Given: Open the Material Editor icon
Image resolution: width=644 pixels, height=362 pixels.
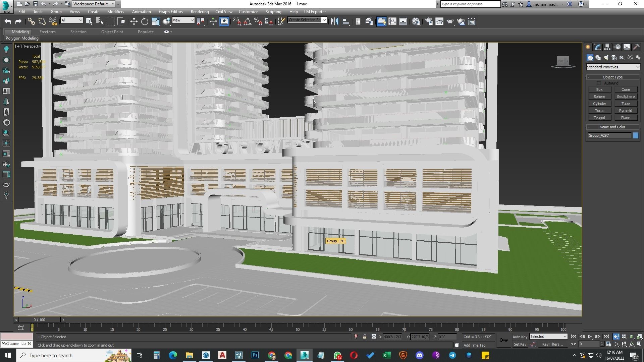Looking at the screenshot, I should [416, 21].
